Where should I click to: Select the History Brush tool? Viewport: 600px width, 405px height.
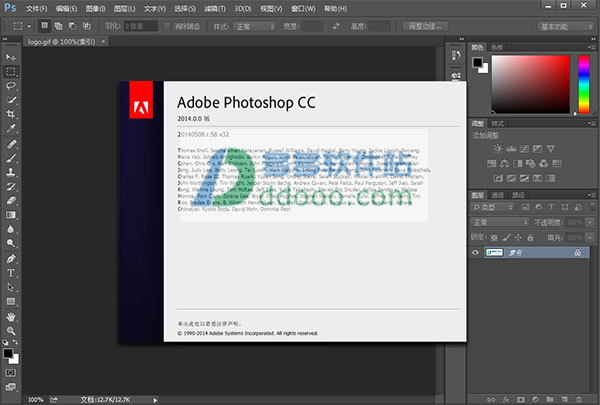pyautogui.click(x=11, y=186)
